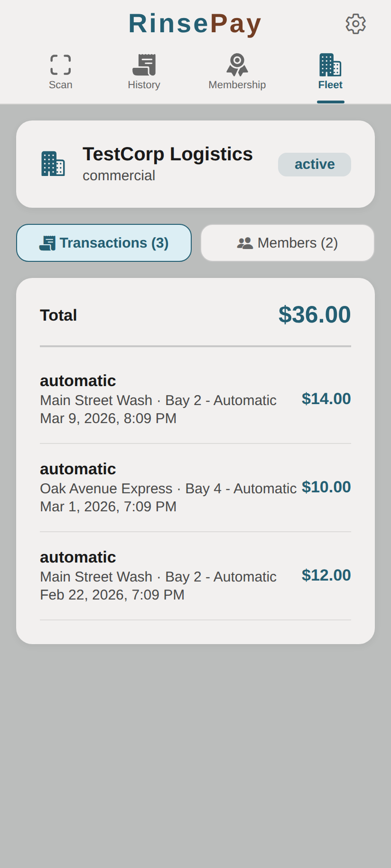Viewport: 391px width, 868px height.
Task: Switch to the Members (2) tab
Action: point(288,243)
